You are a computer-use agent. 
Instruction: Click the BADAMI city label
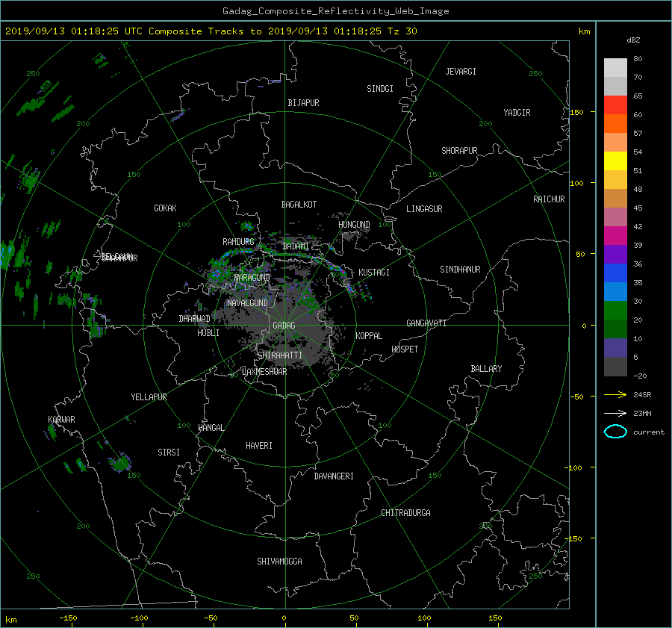click(296, 246)
